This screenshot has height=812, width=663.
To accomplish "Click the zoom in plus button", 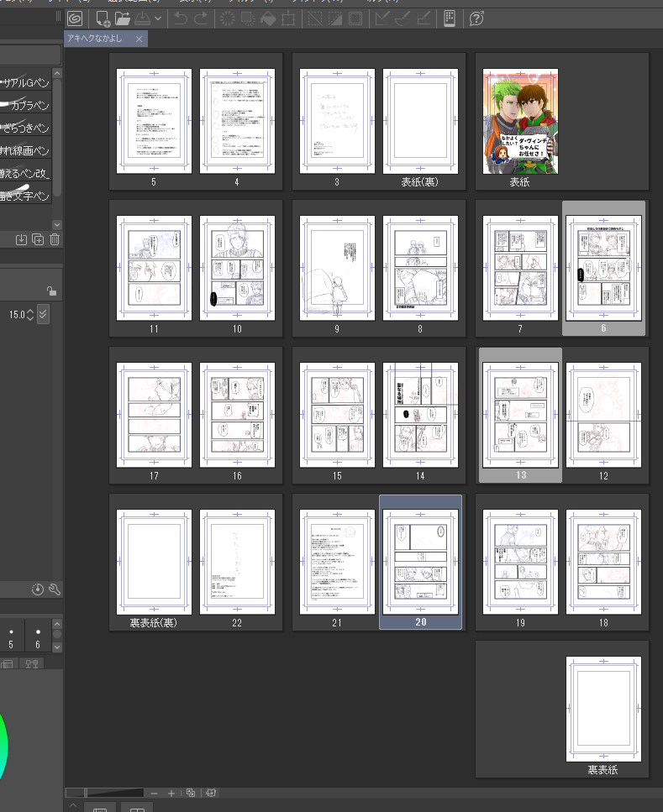I will coord(171,793).
